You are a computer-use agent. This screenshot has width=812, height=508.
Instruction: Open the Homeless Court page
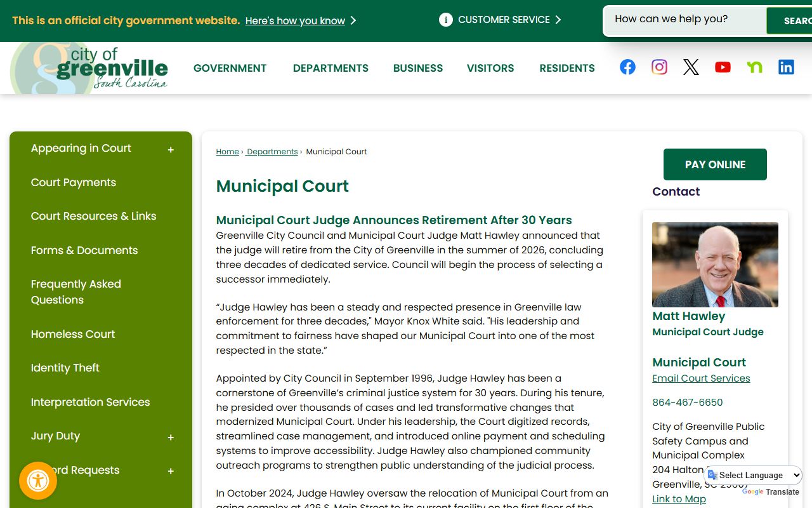(x=73, y=334)
